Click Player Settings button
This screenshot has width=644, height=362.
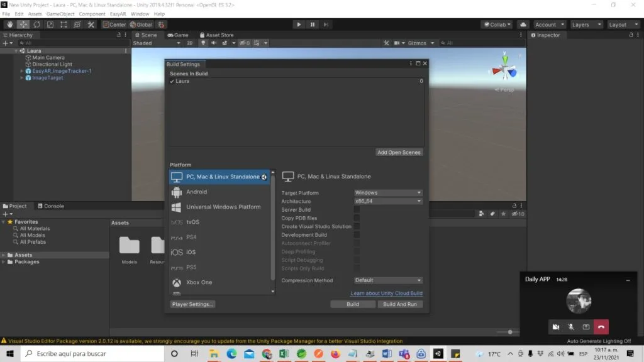point(192,305)
